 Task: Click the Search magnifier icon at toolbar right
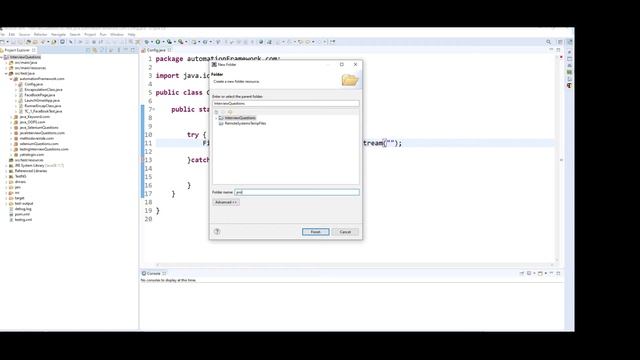(549, 42)
